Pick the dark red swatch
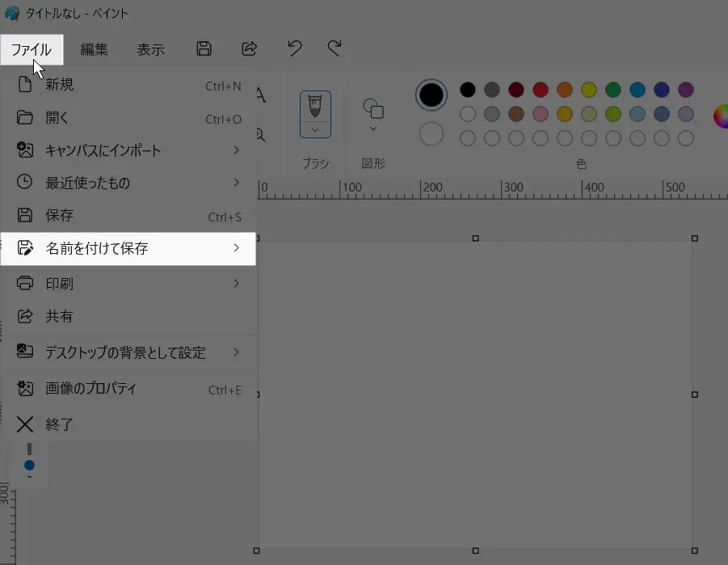The width and height of the screenshot is (728, 565). (515, 90)
